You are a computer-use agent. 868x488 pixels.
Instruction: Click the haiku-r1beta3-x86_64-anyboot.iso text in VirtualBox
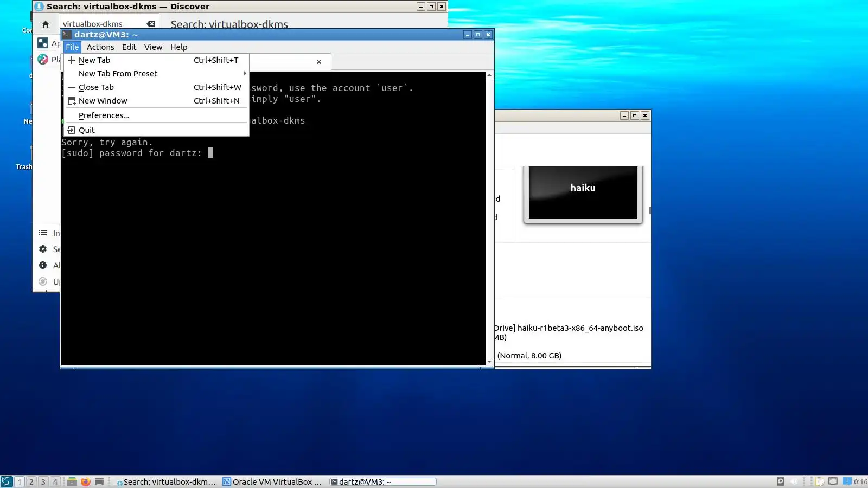point(580,328)
